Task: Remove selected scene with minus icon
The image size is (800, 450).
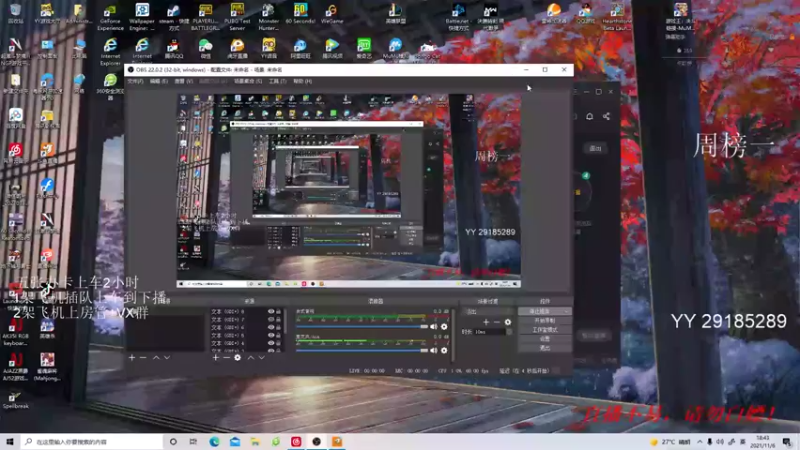Action: 143,358
